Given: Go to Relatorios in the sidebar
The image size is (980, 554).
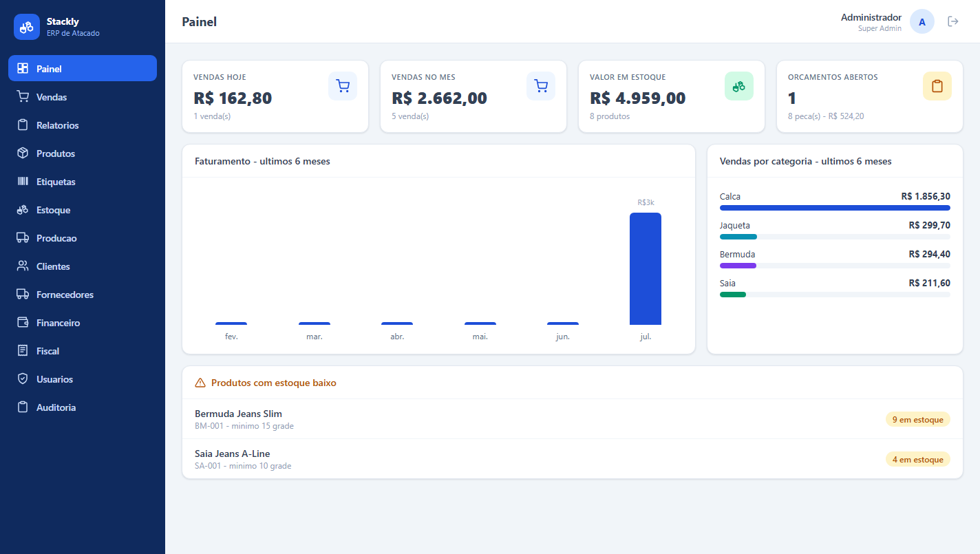Looking at the screenshot, I should click(83, 125).
